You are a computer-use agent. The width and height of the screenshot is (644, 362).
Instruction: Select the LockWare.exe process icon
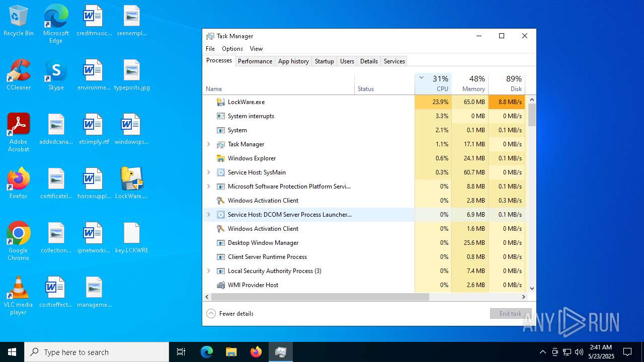tap(220, 102)
